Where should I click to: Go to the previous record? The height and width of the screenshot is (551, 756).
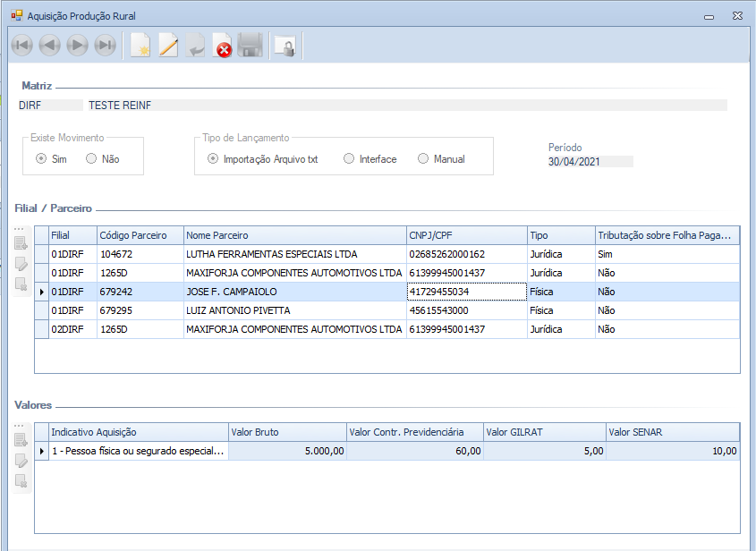49,46
